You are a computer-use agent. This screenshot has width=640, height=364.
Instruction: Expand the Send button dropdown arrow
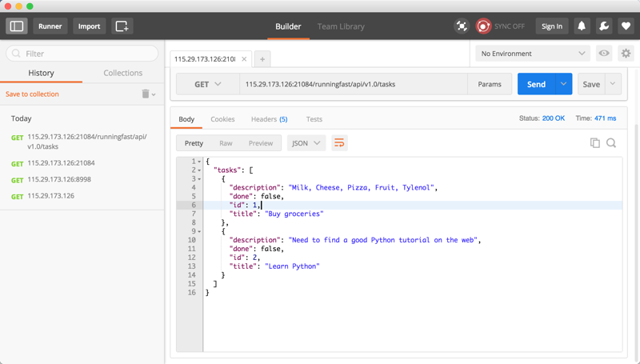pyautogui.click(x=564, y=84)
